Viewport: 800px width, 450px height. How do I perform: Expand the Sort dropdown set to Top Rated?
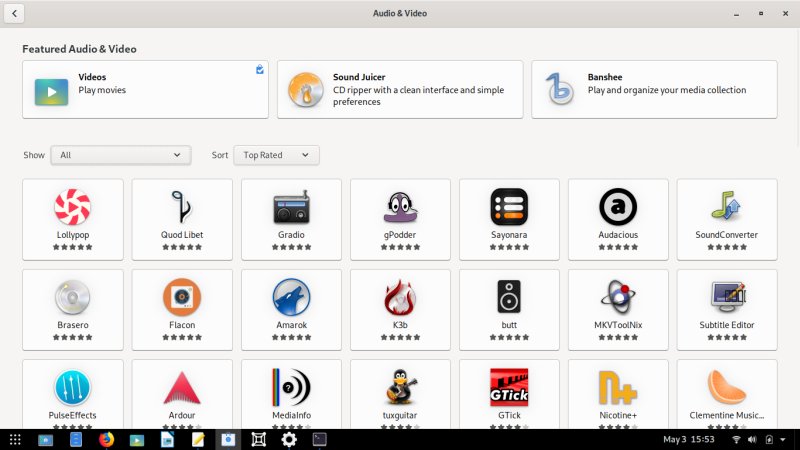coord(277,155)
